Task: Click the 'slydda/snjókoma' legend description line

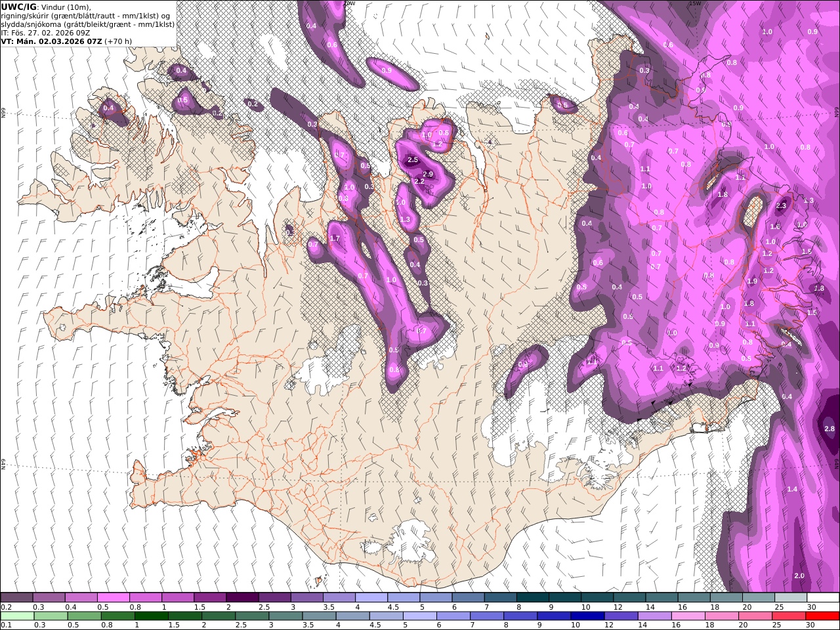Action: [88, 24]
